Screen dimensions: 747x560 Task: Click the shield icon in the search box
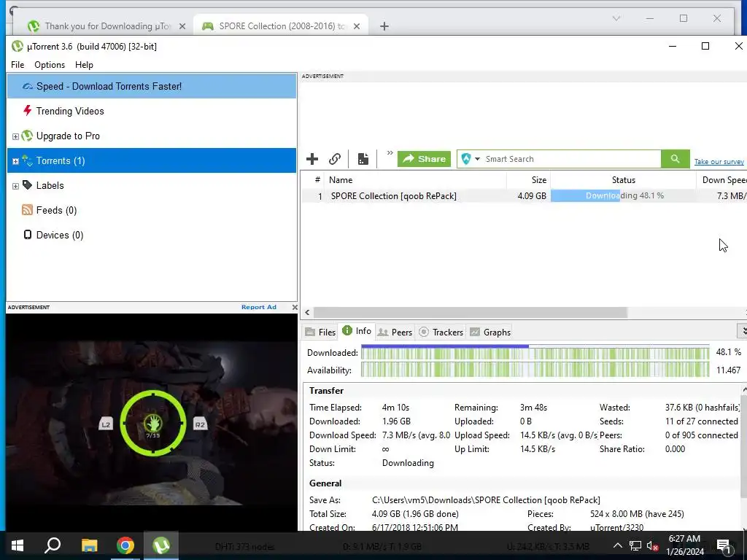(466, 159)
